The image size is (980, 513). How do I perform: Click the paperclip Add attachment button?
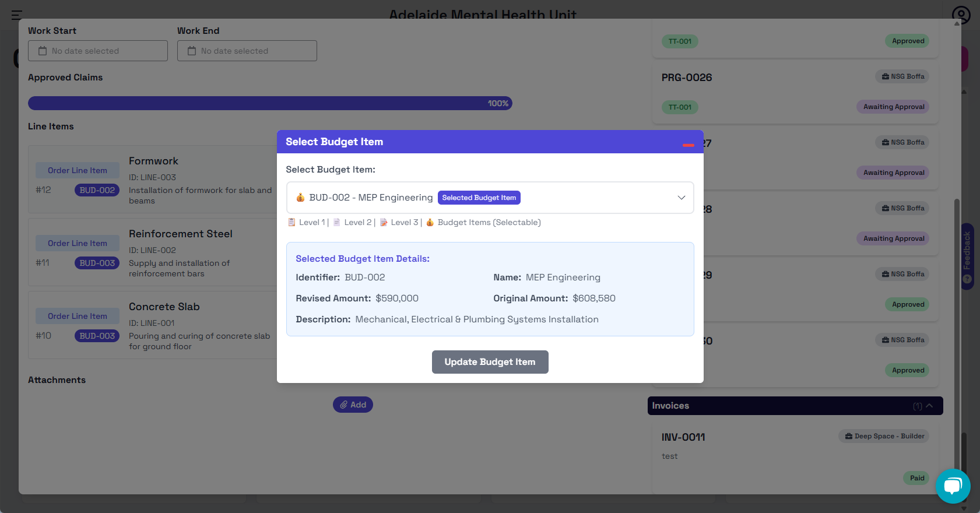coord(353,405)
